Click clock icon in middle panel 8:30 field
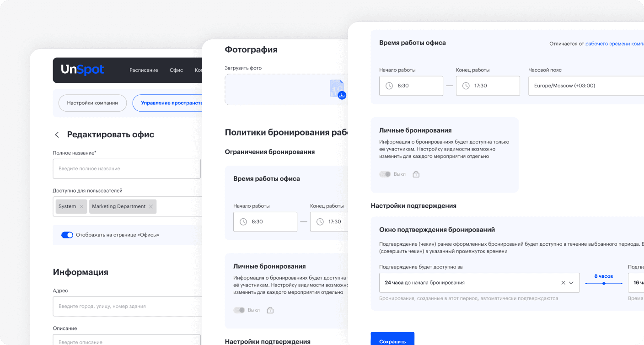The width and height of the screenshot is (644, 345). pyautogui.click(x=243, y=221)
